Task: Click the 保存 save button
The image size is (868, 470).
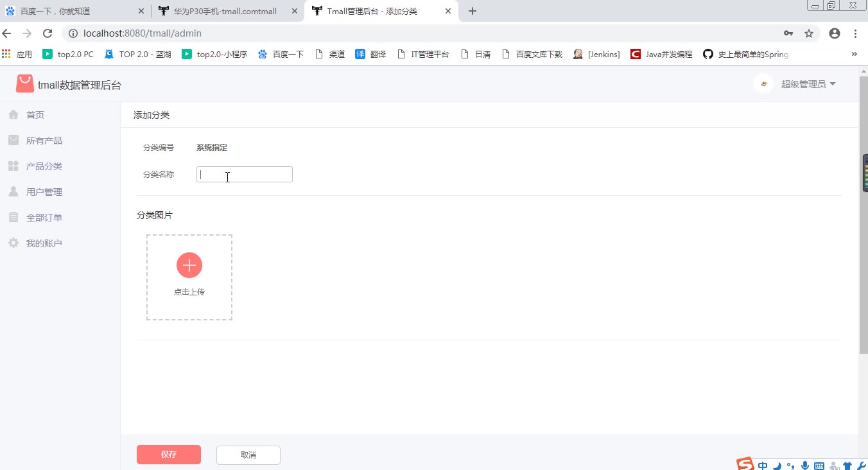Action: click(x=169, y=455)
